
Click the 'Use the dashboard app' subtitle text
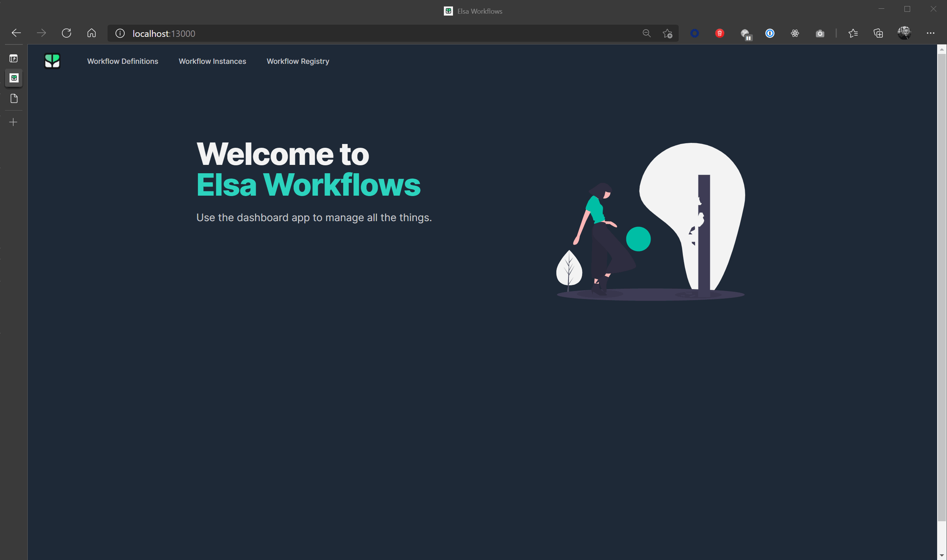point(314,217)
